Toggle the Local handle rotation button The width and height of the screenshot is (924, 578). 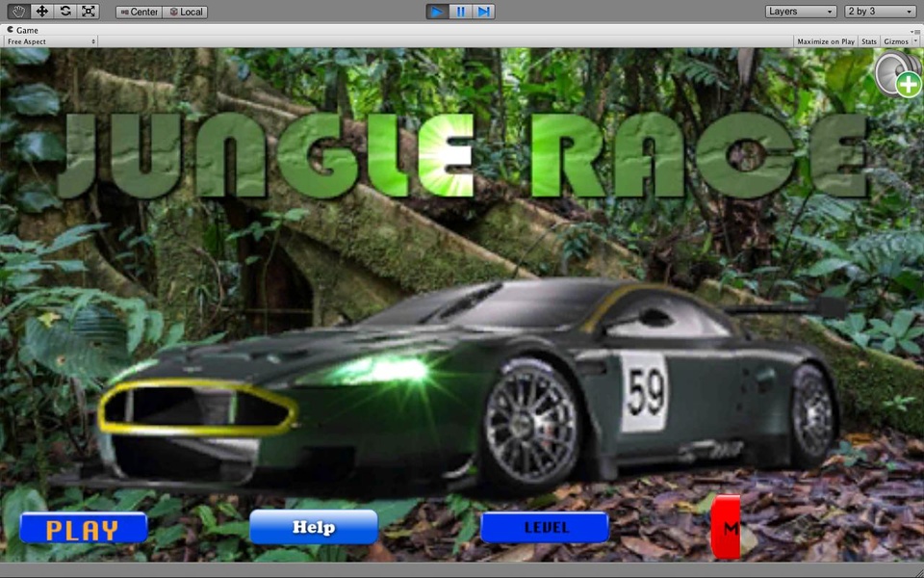click(185, 12)
